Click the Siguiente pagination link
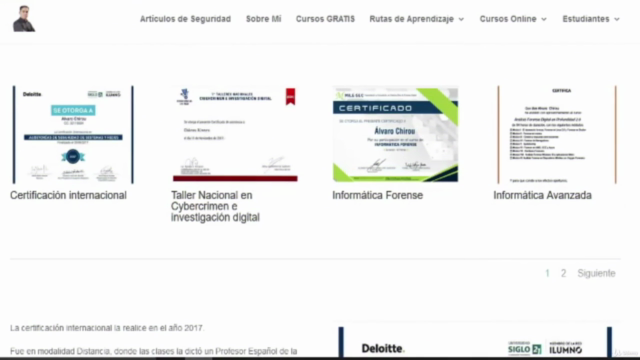 tap(596, 273)
